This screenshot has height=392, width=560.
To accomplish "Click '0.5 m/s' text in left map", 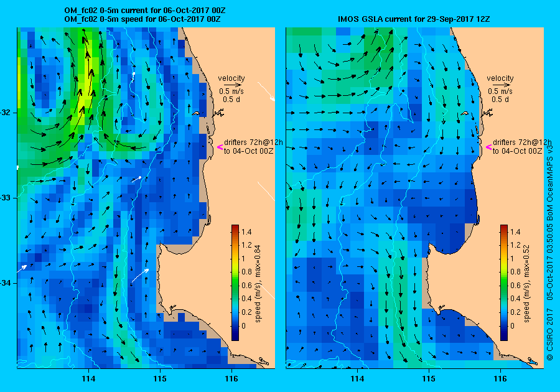I will coord(231,91).
